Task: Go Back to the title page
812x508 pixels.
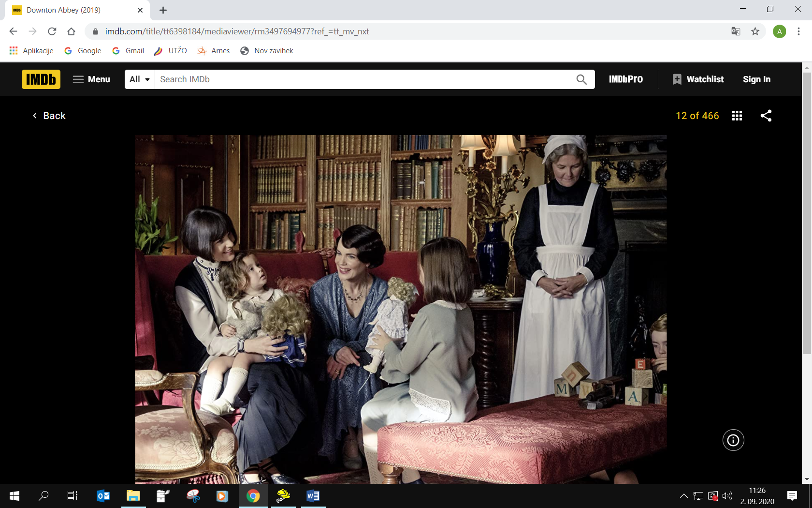Action: coord(49,116)
